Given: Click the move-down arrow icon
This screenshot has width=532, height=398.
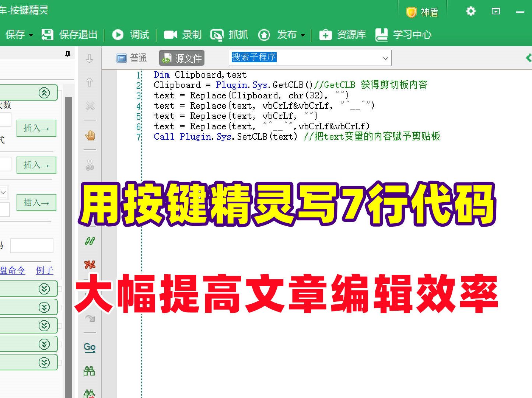Looking at the screenshot, I should (90, 59).
